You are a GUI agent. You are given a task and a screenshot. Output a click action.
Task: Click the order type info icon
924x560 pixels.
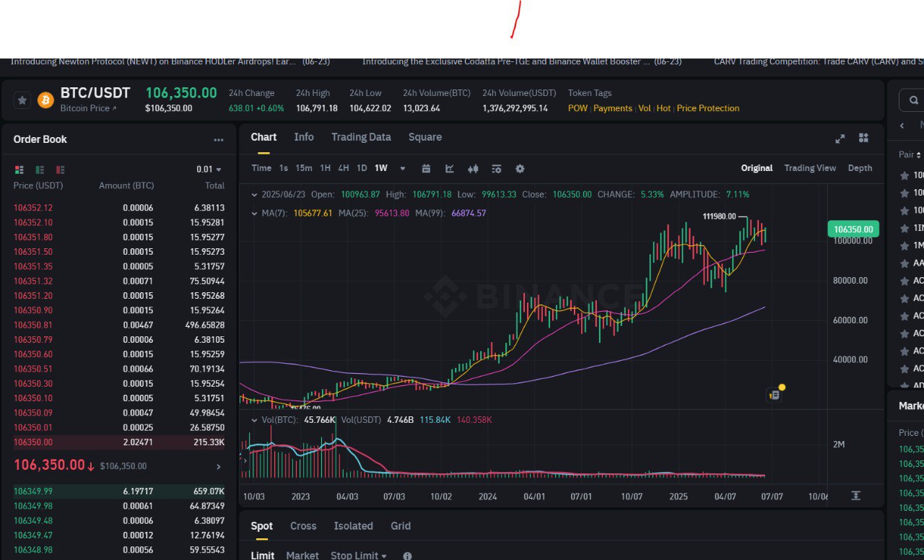407,556
